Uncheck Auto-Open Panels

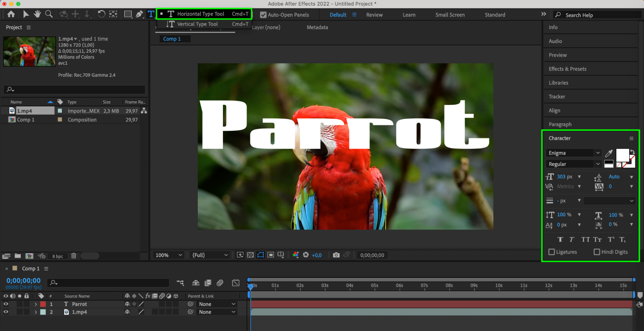click(x=263, y=15)
